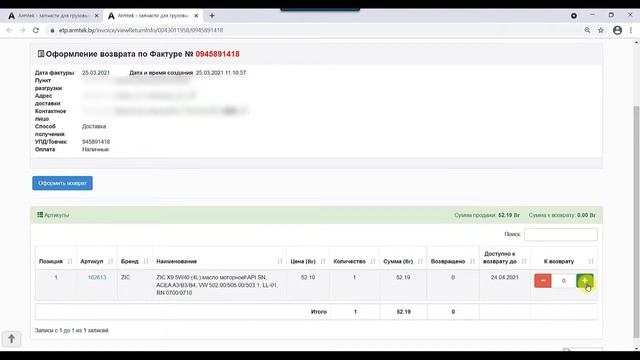Open article link 162613
The image size is (640, 360).
click(97, 277)
